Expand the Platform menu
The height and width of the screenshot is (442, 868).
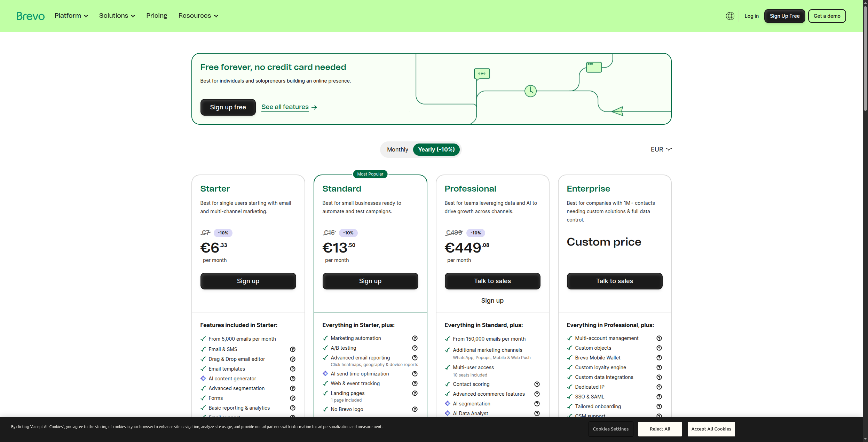tap(71, 16)
